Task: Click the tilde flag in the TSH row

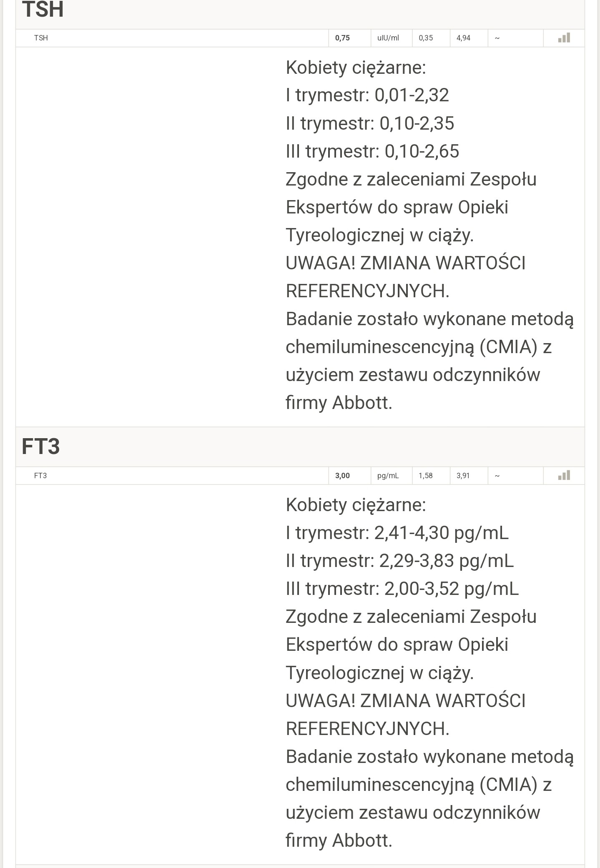Action: pos(497,38)
